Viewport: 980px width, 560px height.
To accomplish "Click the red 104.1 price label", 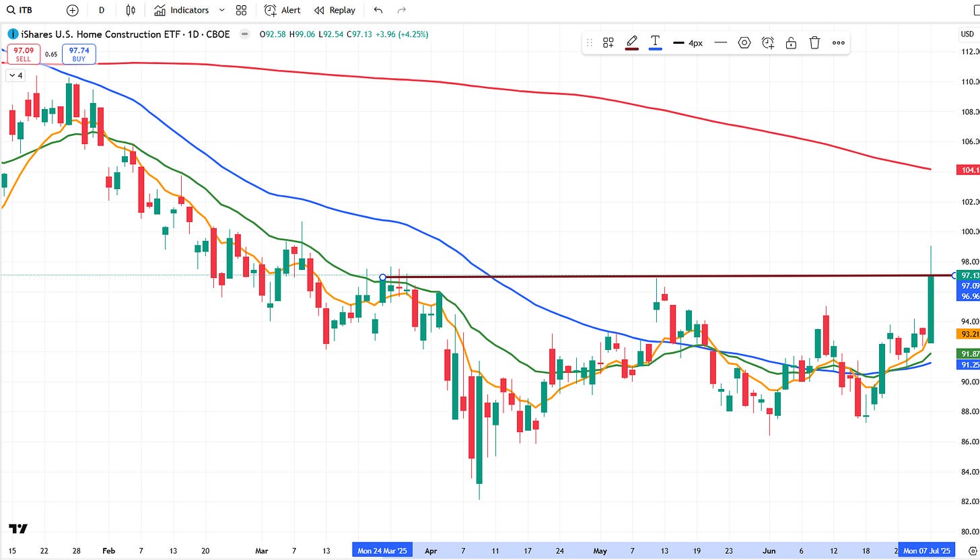I will coord(968,170).
